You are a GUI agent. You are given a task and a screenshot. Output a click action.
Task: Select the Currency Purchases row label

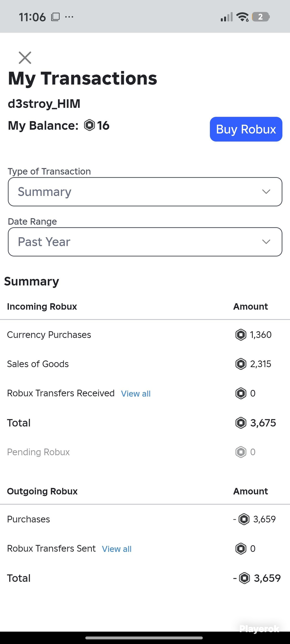click(49, 335)
